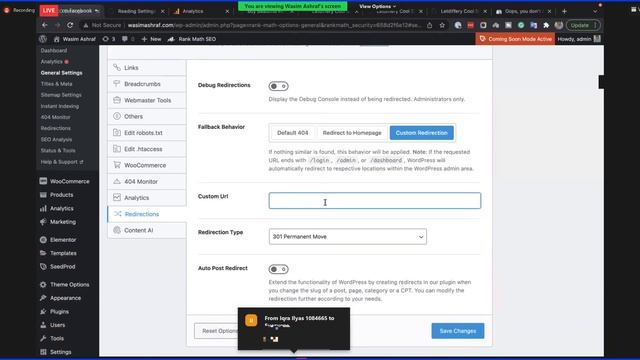Screen dimensions: 640x360
Task: Click Coming Soon Mode Active notice
Action: (x=515, y=39)
